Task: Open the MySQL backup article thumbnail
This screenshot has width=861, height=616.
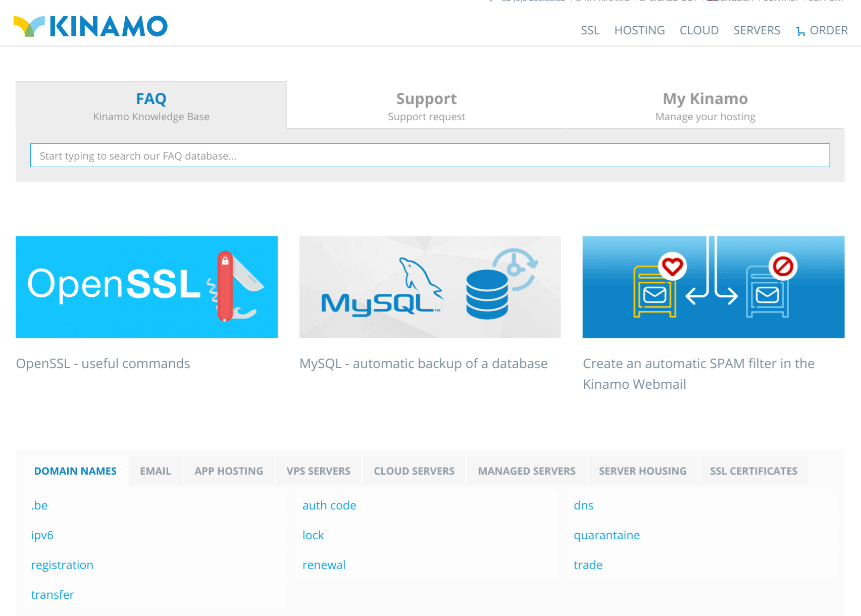Action: [x=430, y=287]
